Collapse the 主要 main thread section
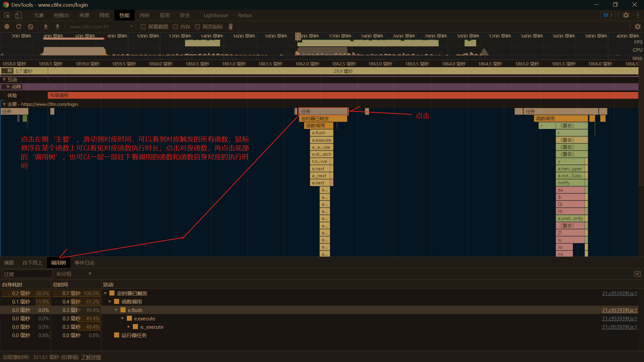 [4, 104]
